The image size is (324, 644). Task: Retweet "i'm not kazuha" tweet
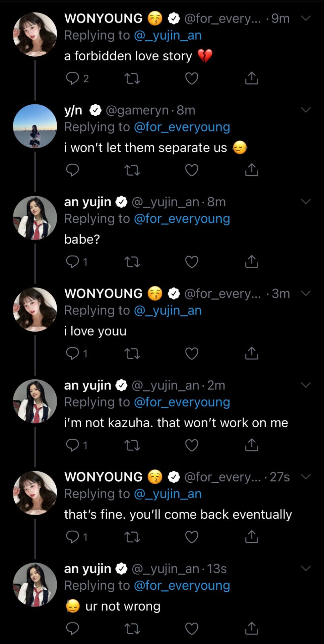point(132,445)
